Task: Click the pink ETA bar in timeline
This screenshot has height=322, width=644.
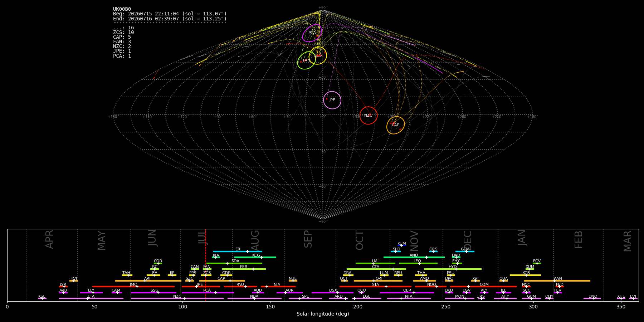Action: click(91, 298)
